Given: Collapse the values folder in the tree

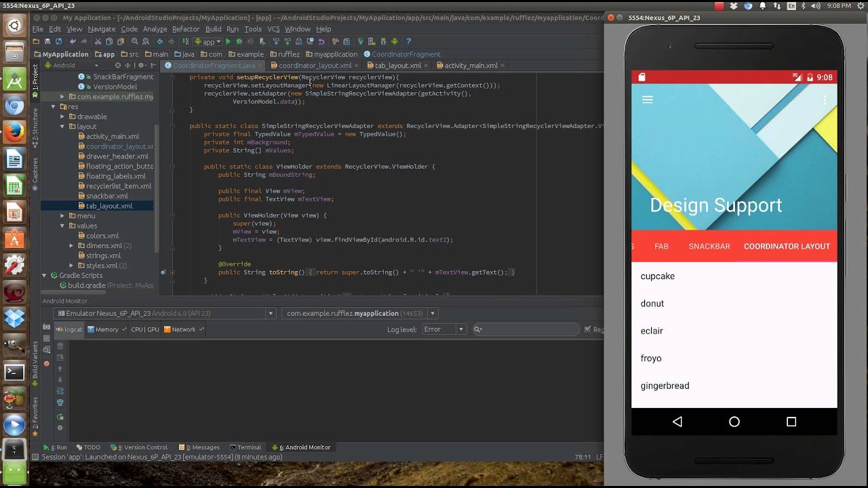Looking at the screenshot, I should tap(62, 226).
